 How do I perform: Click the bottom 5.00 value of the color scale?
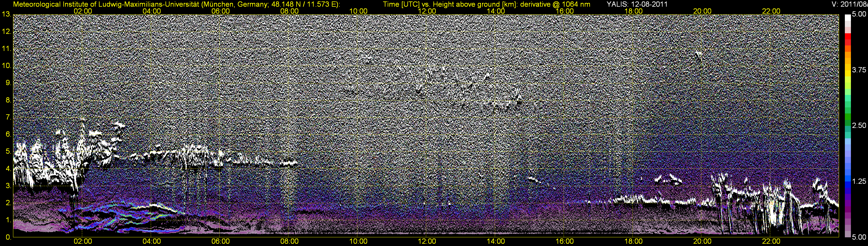(x=858, y=238)
